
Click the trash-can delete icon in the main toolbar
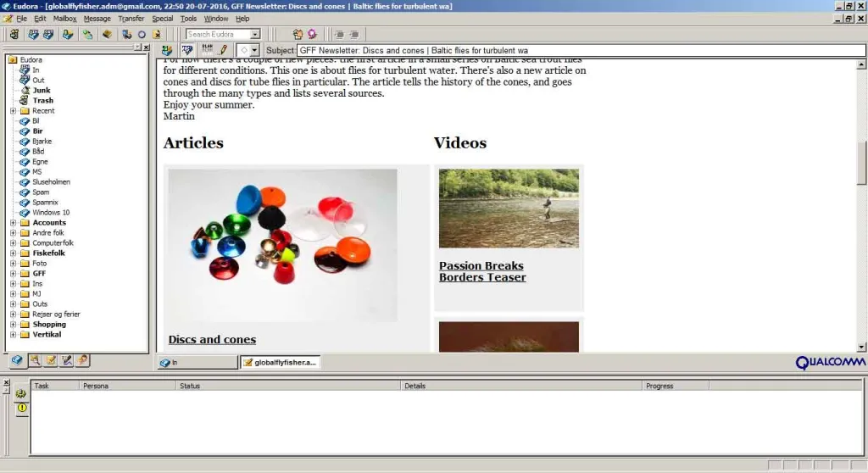tap(14, 35)
